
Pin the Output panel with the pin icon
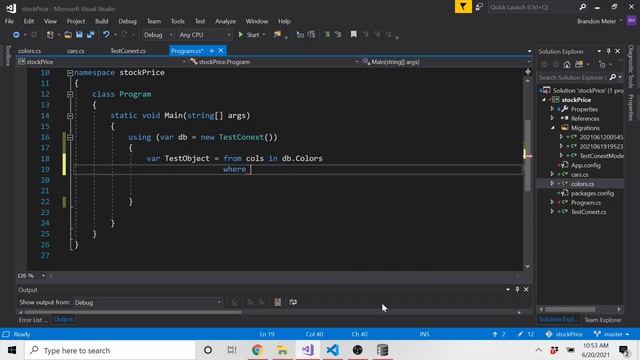[517, 289]
